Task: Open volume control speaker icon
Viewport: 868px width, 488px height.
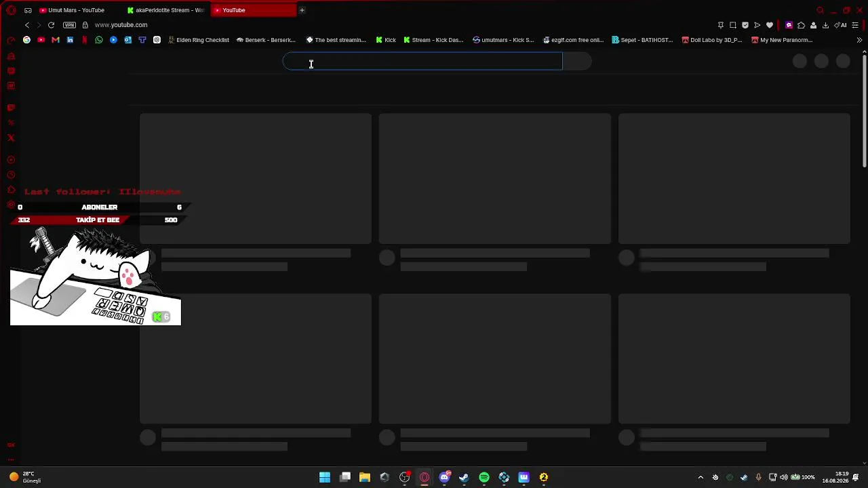Action: point(783,477)
